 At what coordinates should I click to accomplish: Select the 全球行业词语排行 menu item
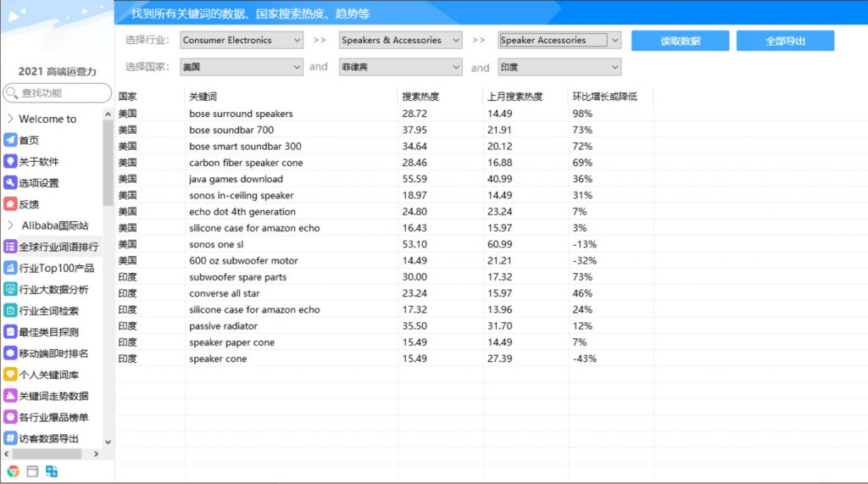[58, 247]
